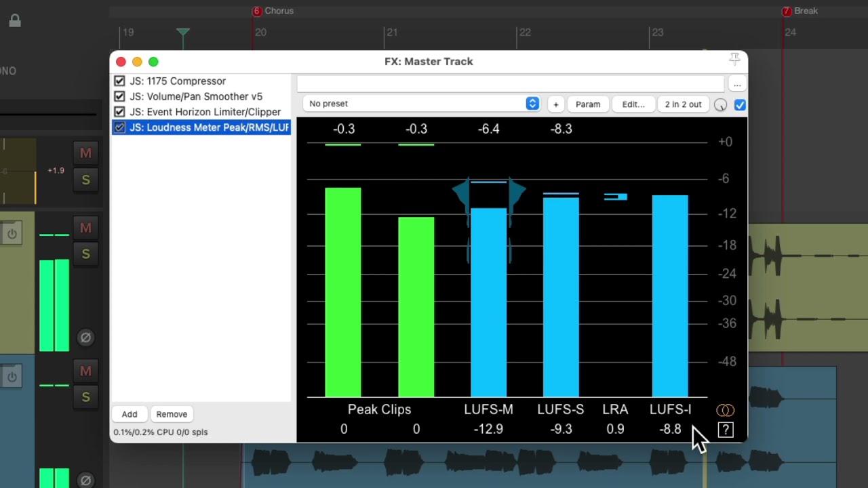
Task: Click the Edit... button
Action: pyautogui.click(x=633, y=104)
